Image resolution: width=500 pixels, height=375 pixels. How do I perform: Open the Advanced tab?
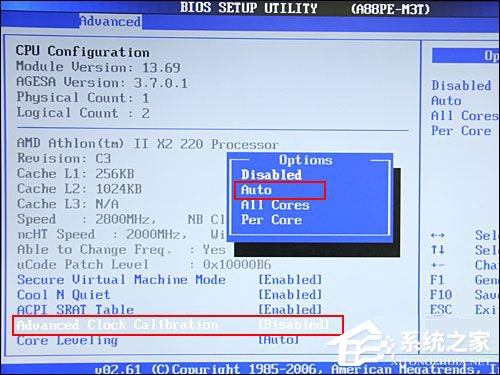(110, 22)
